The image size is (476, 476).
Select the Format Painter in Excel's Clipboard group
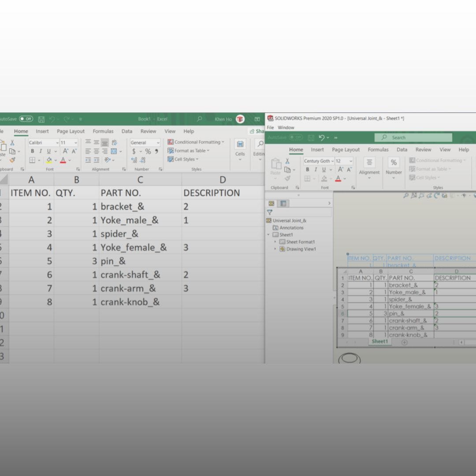pos(12,159)
